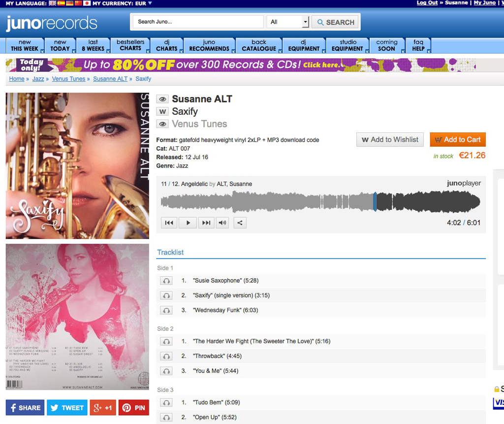This screenshot has width=504, height=424.
Task: Open the My Juno account link
Action: click(x=485, y=2)
